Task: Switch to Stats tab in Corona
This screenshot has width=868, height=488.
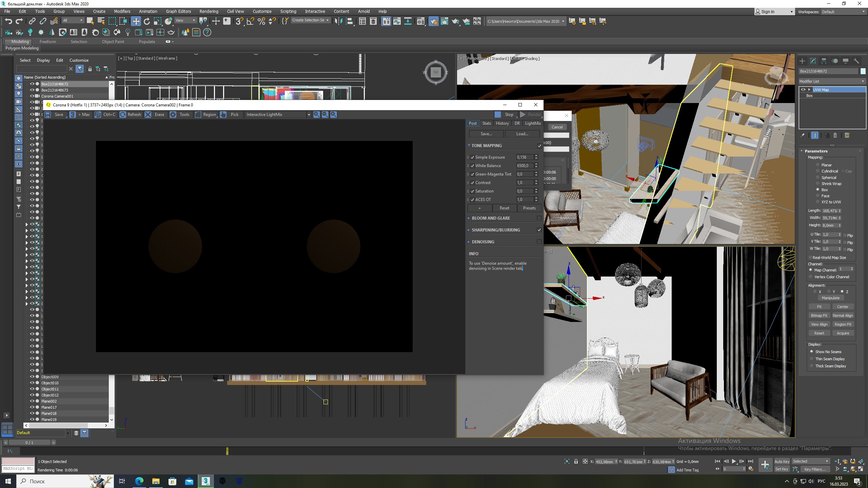Action: (487, 123)
